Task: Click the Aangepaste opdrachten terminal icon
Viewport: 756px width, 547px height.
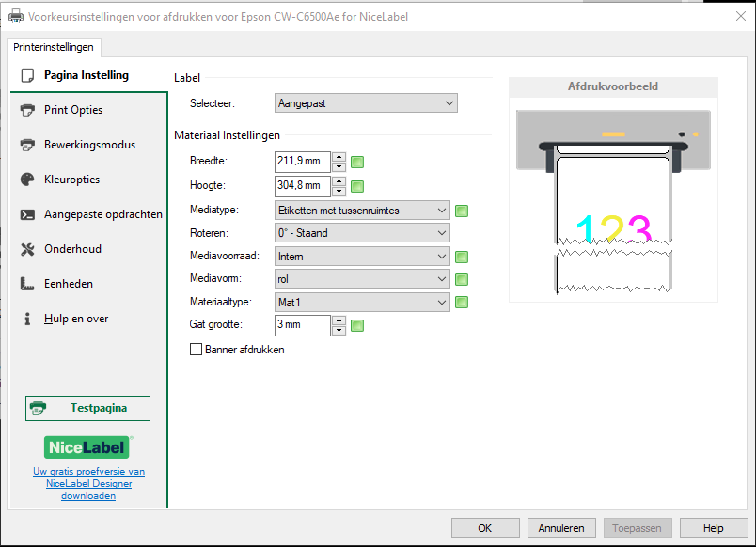Action: coord(27,214)
